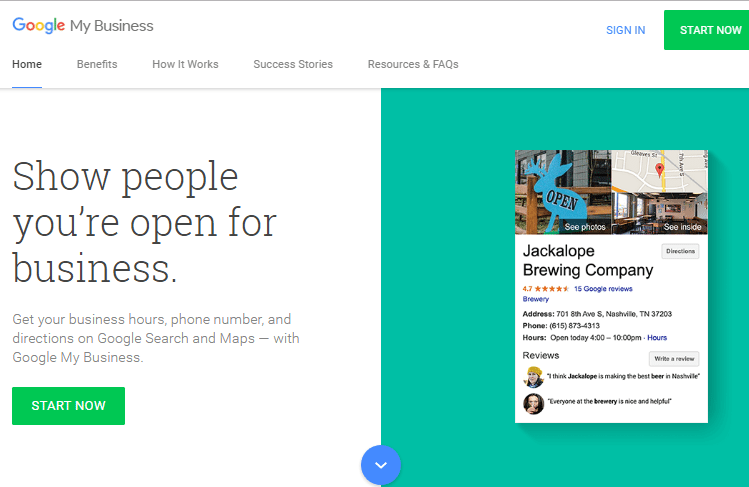Open the Home tab
This screenshot has width=749, height=487.
(x=27, y=64)
